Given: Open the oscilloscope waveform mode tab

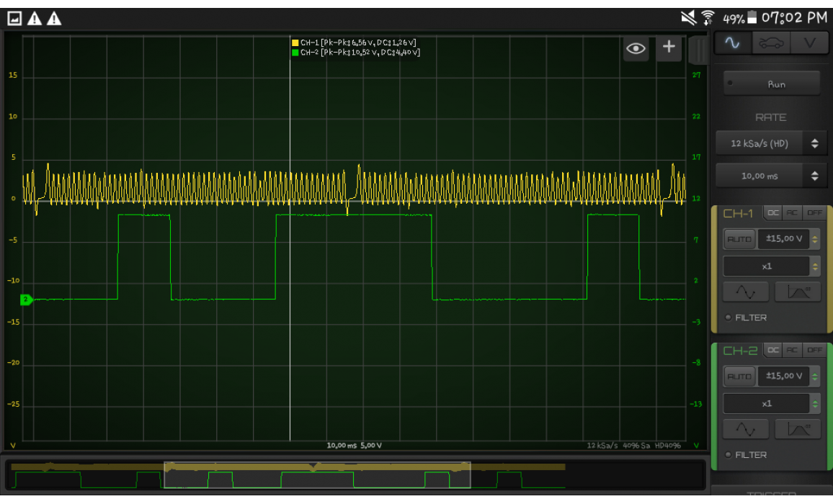Looking at the screenshot, I should [x=733, y=43].
